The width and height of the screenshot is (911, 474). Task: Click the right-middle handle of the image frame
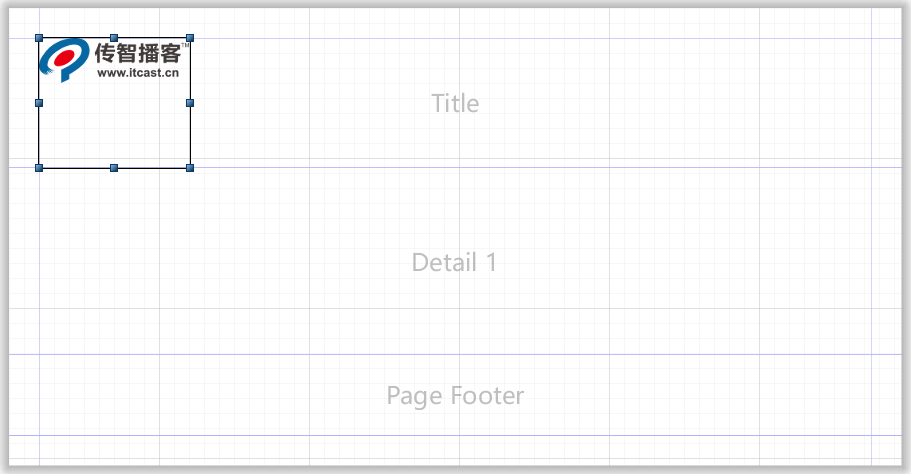point(190,103)
